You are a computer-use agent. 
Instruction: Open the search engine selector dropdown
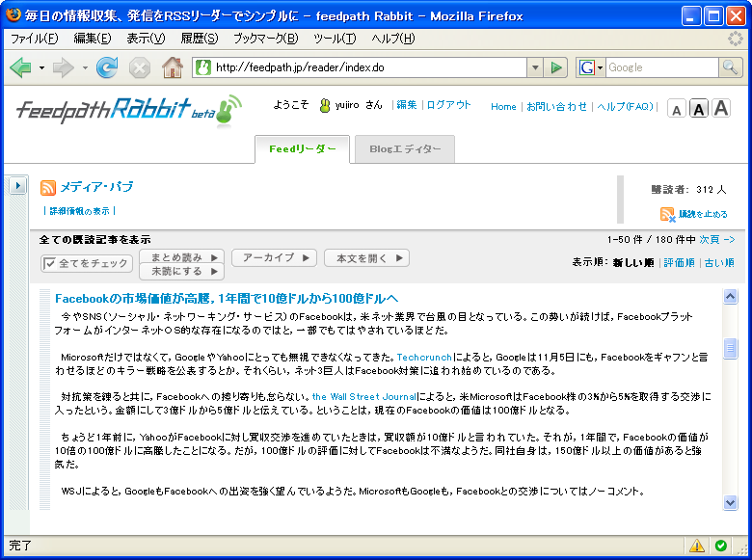(600, 67)
